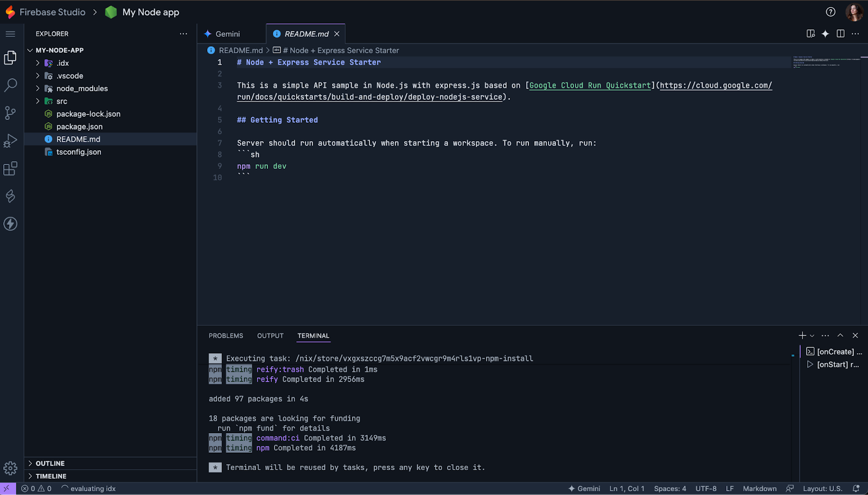Switch to the PROBLEMS tab
The width and height of the screenshot is (868, 495).
click(x=226, y=335)
